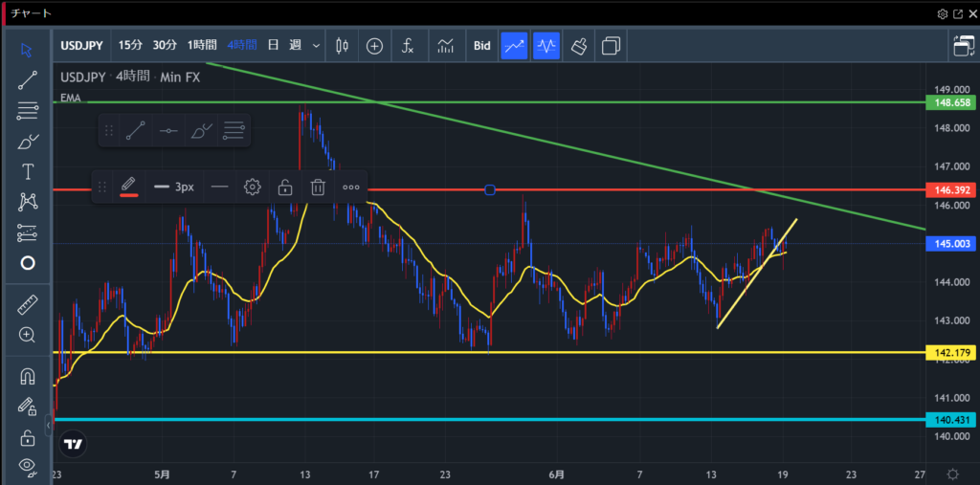Click the EMA indicator legend

coord(71,99)
